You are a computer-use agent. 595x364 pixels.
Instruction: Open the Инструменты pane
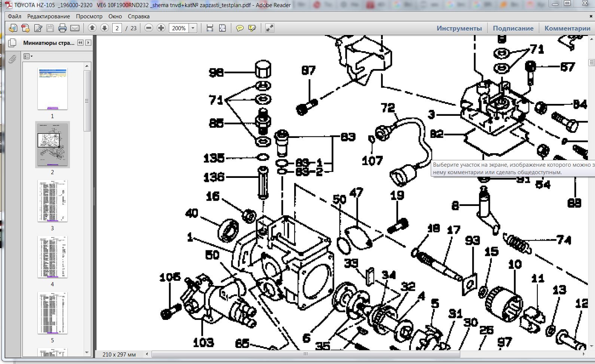pos(459,28)
